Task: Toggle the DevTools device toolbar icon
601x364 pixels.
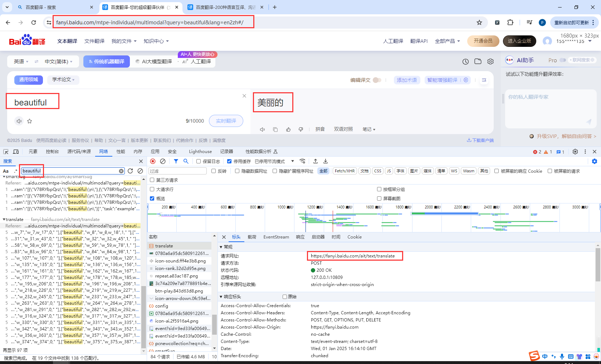Action: coord(16,152)
